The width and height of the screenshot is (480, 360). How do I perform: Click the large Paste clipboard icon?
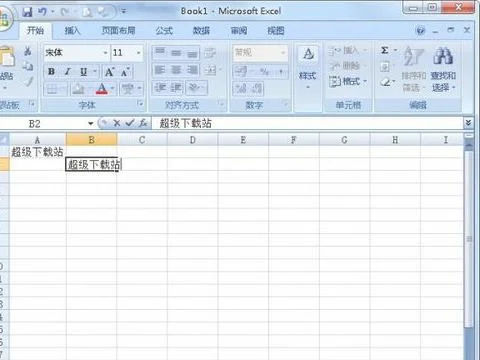pyautogui.click(x=7, y=57)
